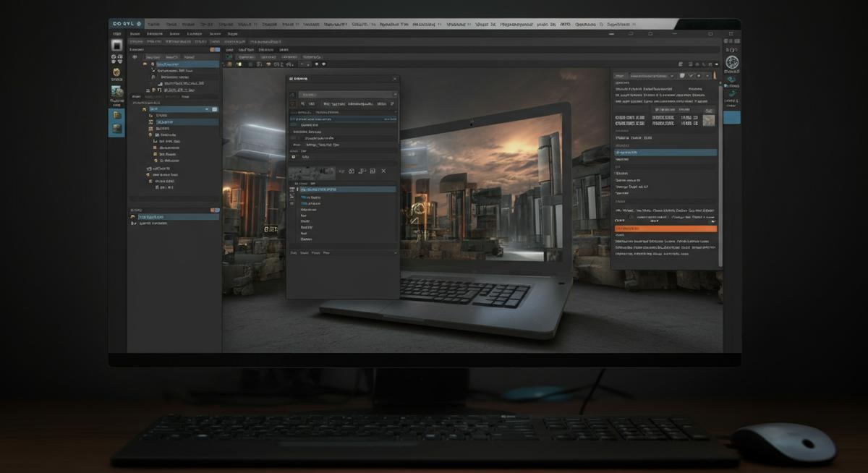This screenshot has width=868, height=473.
Task: Open the dropdown in the right panel header
Action: (x=653, y=75)
